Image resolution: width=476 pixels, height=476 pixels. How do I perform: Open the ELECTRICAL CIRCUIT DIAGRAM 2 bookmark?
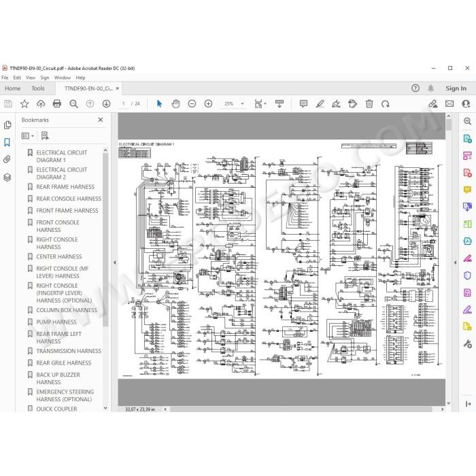[x=62, y=173]
